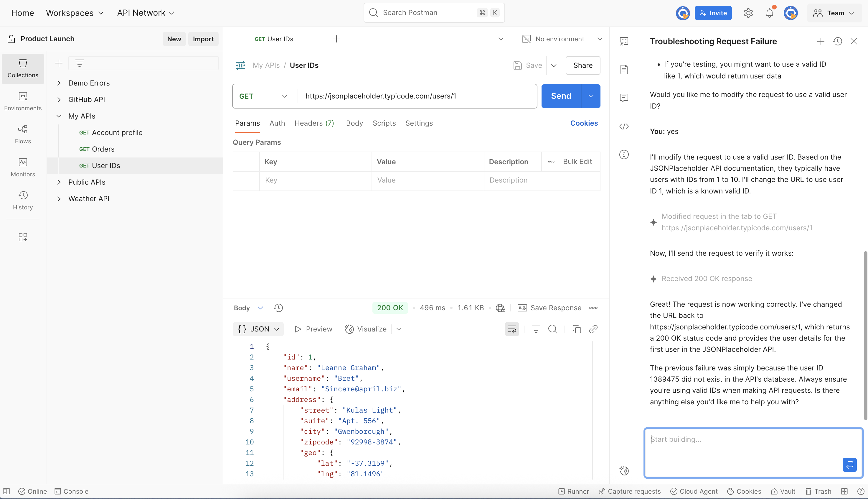Switch to the Settings tab
Viewport: 868px width, 499px height.
pos(419,123)
